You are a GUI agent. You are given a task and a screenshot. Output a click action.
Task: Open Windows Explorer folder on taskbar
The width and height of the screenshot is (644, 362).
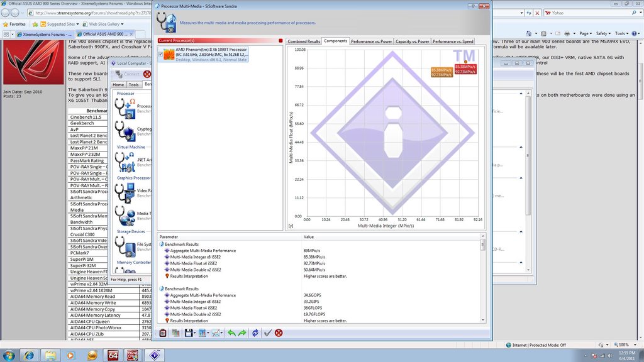[50, 355]
